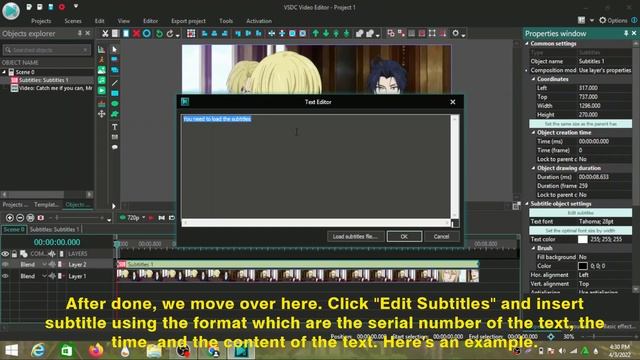
Task: Click the grid snapping icon in toolbar
Action: pos(191,33)
